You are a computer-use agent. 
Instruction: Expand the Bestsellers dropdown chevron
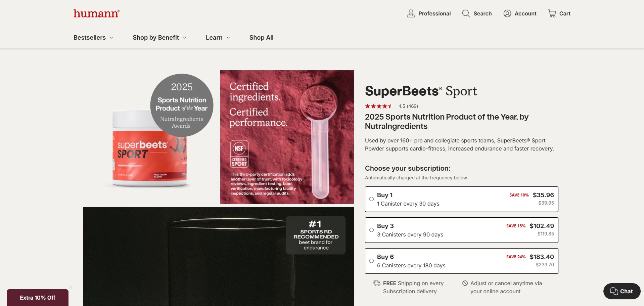pyautogui.click(x=111, y=38)
